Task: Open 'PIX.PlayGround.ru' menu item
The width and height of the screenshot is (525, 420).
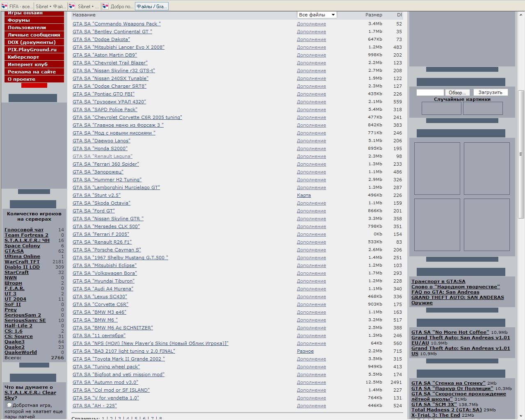Action: [34, 50]
